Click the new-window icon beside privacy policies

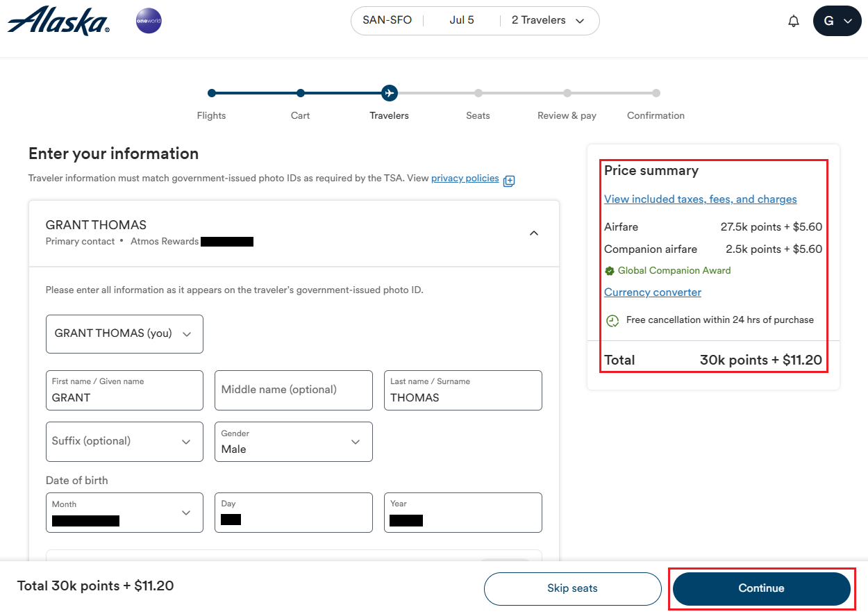(x=509, y=181)
